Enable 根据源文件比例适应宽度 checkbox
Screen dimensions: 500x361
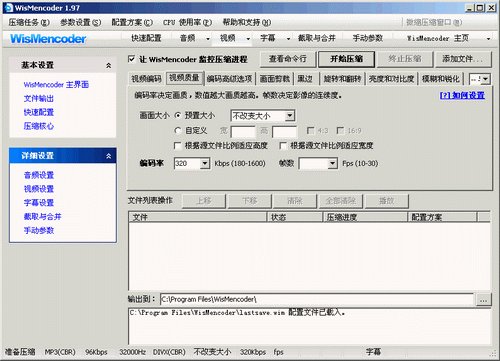(283, 146)
